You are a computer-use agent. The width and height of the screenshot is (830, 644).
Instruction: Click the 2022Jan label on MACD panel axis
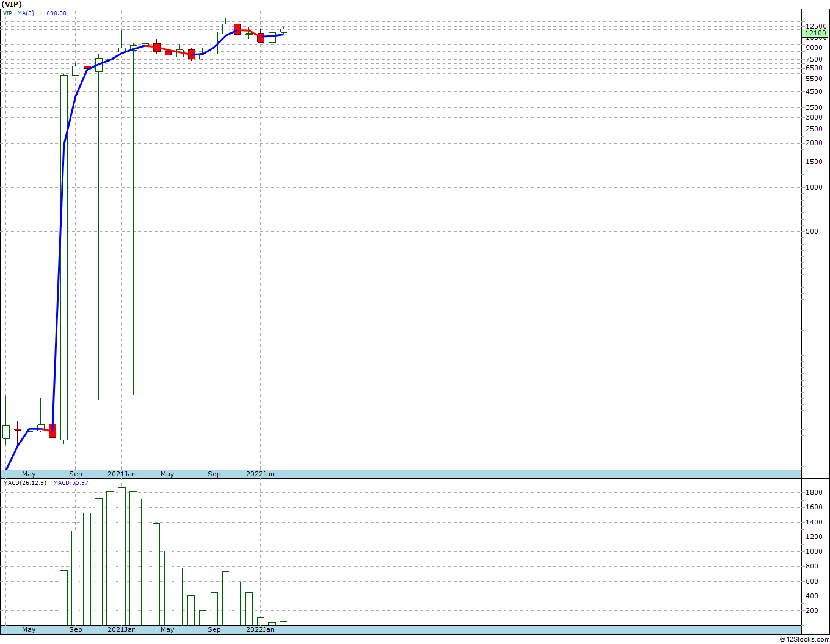pos(260,629)
